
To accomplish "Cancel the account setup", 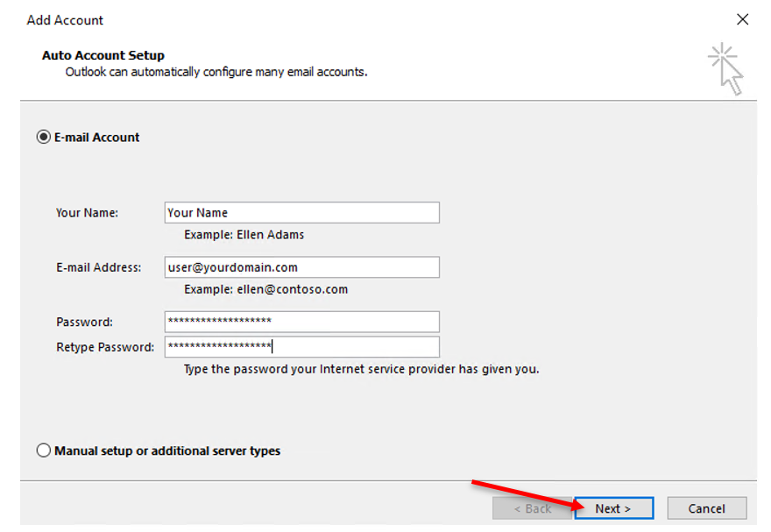I will 706,508.
